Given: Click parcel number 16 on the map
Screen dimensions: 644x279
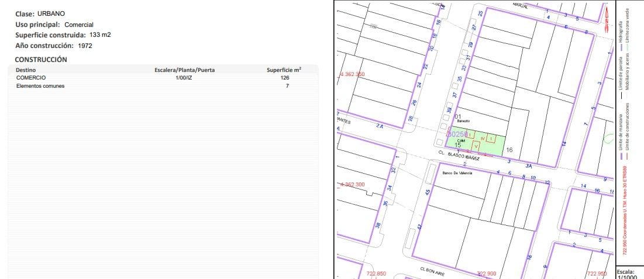Looking at the screenshot, I should point(509,150).
